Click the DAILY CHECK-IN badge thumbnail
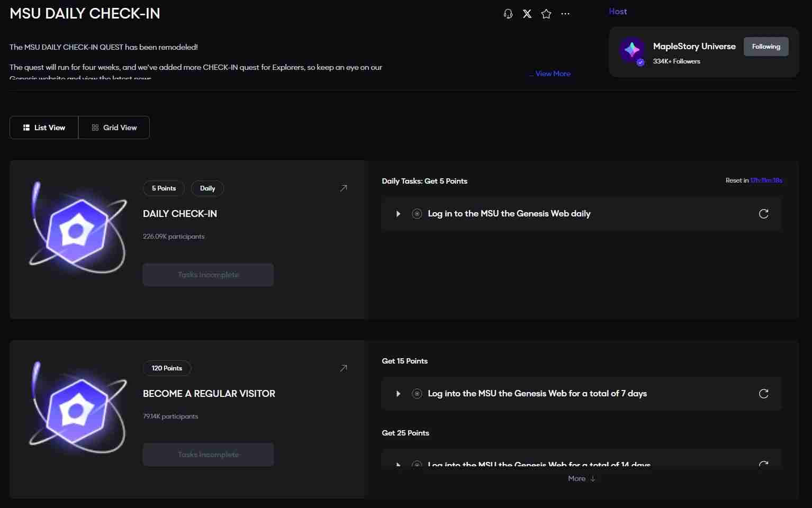This screenshot has width=812, height=508. coord(78,229)
